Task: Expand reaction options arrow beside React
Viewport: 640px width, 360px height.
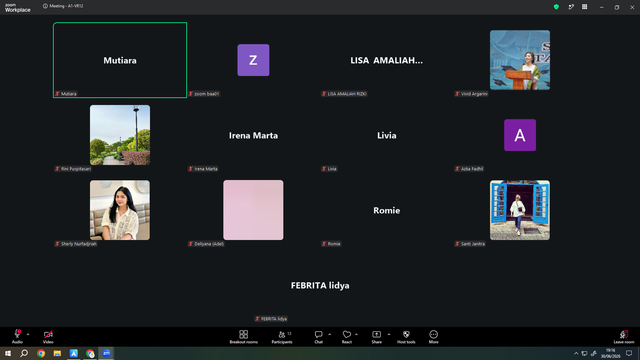Action: 356,334
